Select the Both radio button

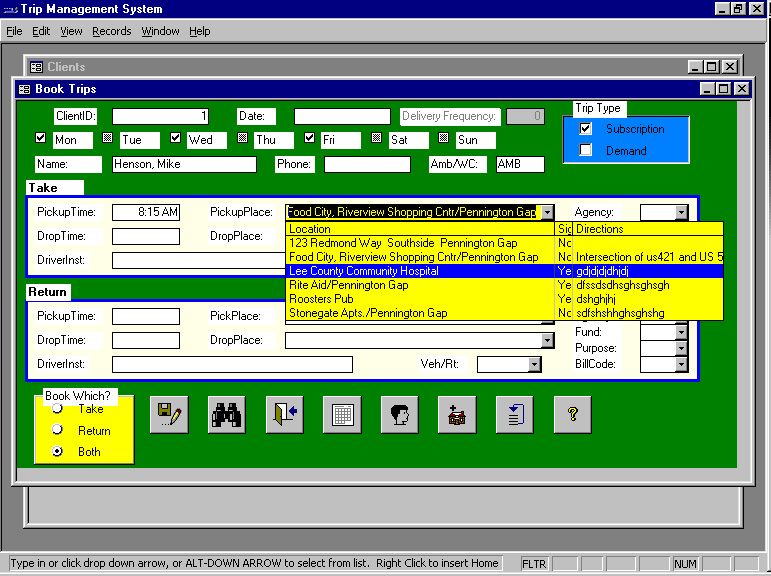pos(58,451)
